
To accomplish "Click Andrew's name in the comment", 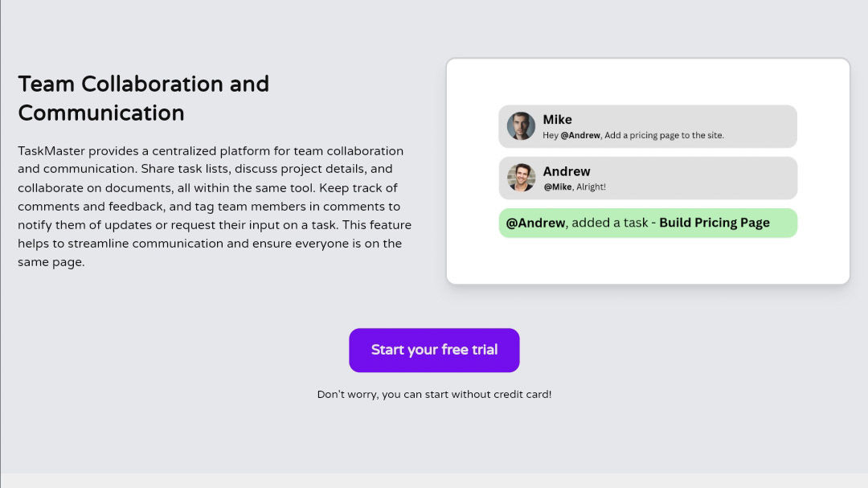I will (567, 171).
